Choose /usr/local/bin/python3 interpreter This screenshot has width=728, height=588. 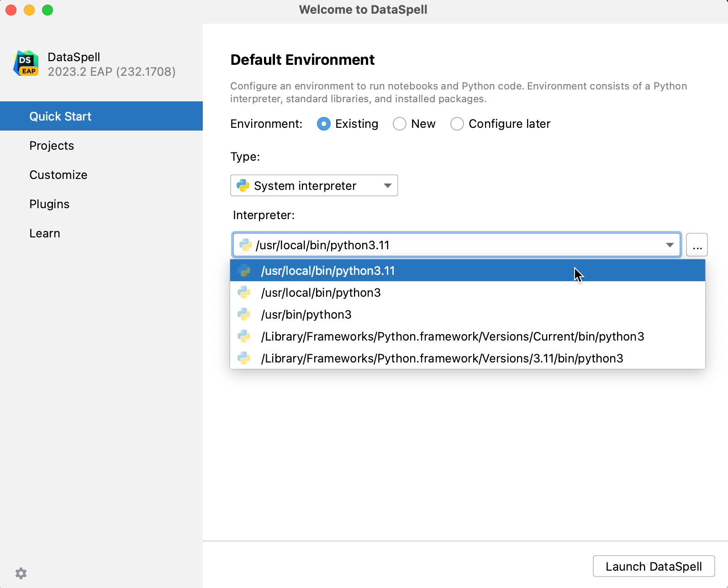[x=468, y=292]
